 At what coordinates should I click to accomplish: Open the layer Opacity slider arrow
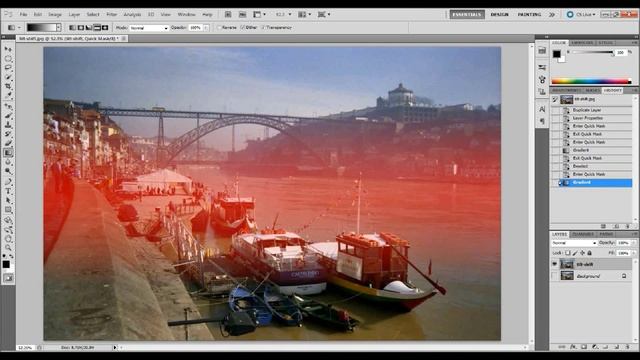pyautogui.click(x=633, y=243)
